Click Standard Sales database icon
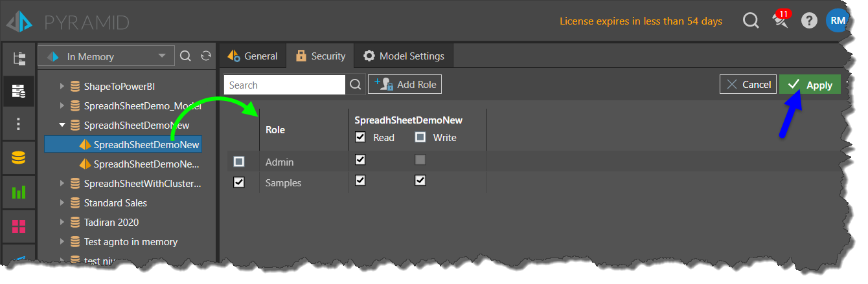 click(75, 202)
